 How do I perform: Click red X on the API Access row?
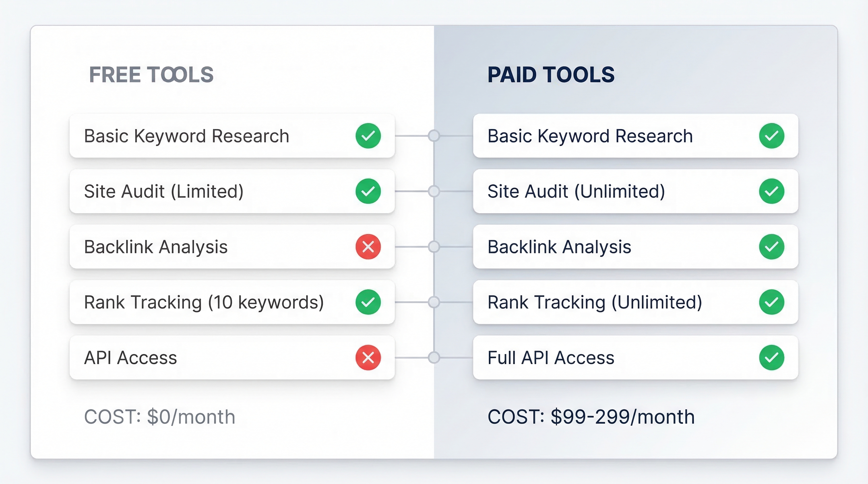click(x=368, y=357)
